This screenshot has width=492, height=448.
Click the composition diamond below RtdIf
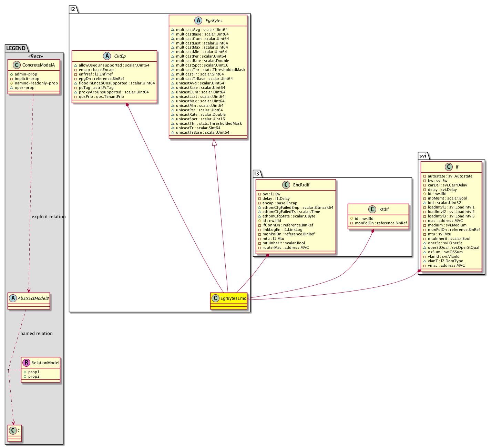pyautogui.click(x=373, y=231)
